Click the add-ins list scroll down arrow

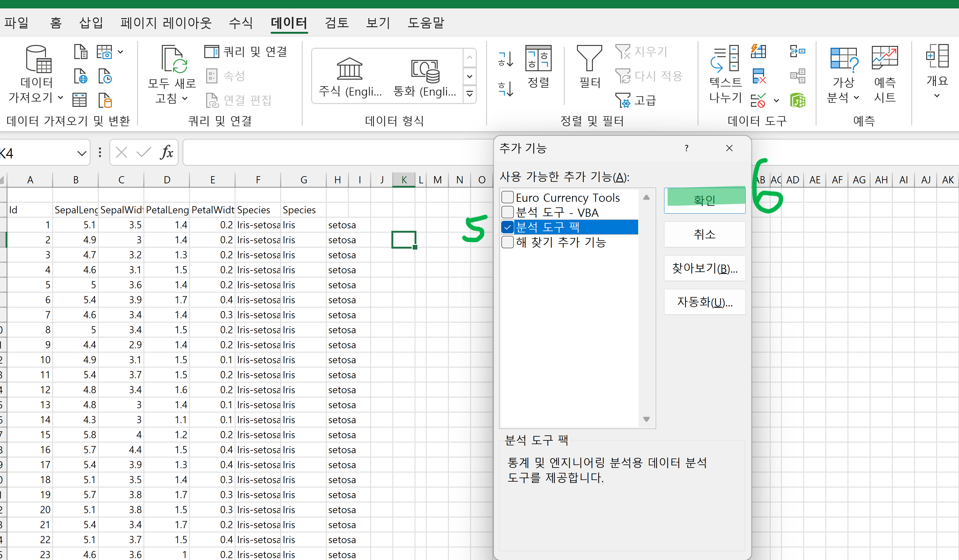click(646, 419)
